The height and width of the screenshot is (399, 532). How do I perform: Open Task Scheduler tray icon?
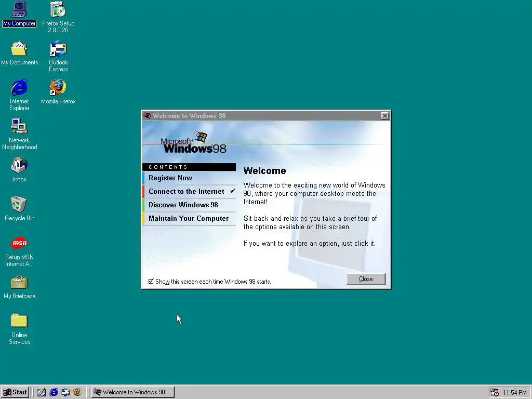click(x=495, y=392)
